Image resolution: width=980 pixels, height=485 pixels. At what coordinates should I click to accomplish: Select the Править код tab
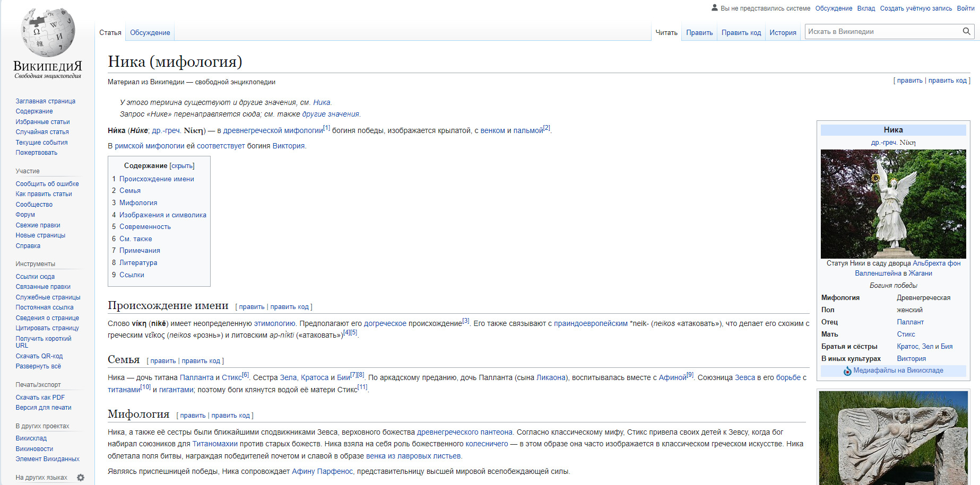[741, 32]
